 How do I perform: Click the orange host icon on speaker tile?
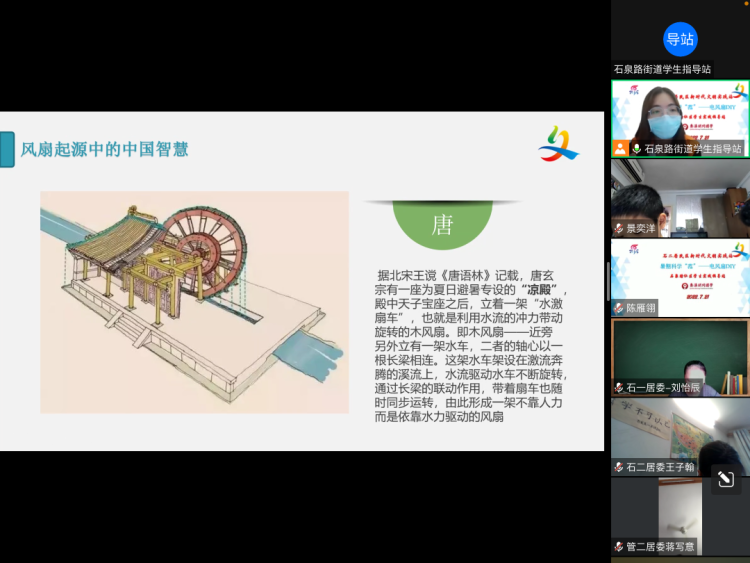621,149
